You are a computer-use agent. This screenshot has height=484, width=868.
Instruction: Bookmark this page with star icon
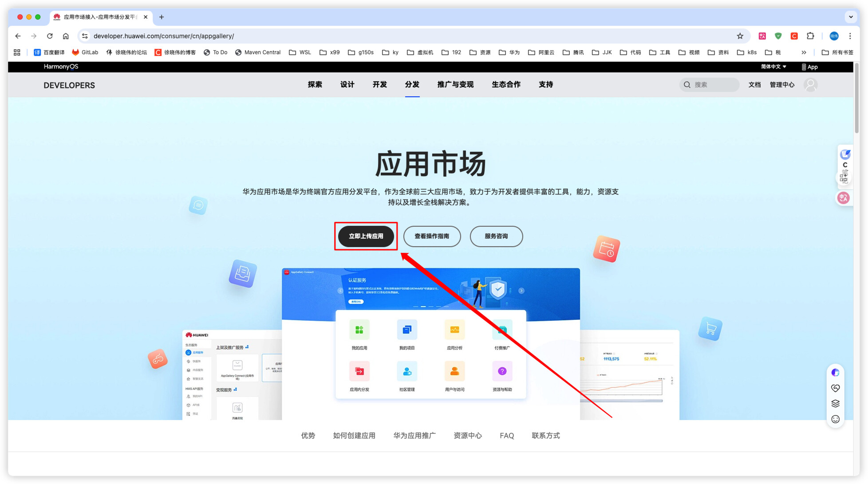pos(740,36)
